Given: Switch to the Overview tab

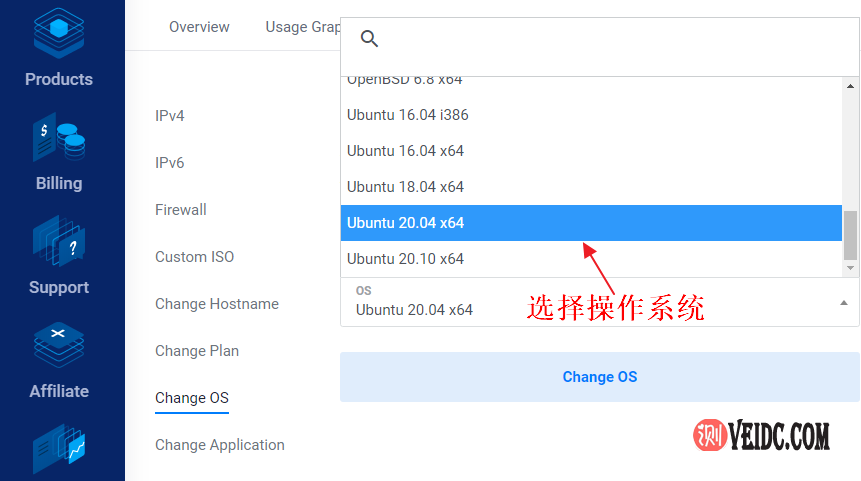Looking at the screenshot, I should [x=199, y=27].
